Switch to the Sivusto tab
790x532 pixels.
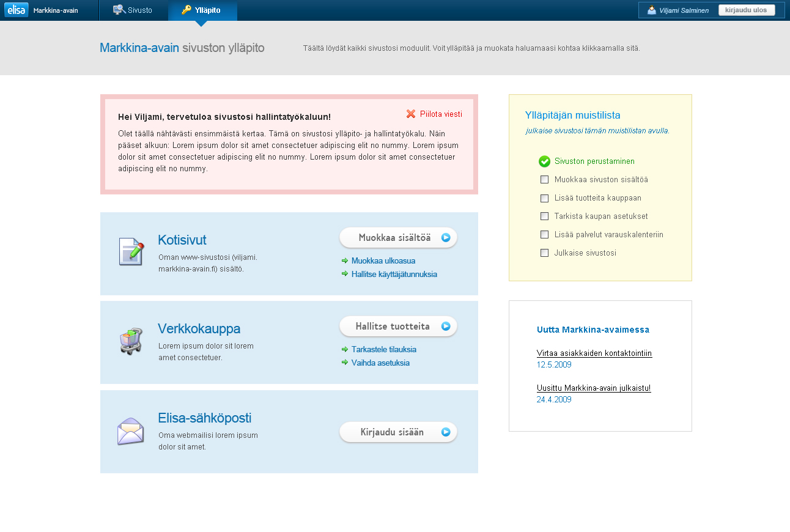pos(133,10)
